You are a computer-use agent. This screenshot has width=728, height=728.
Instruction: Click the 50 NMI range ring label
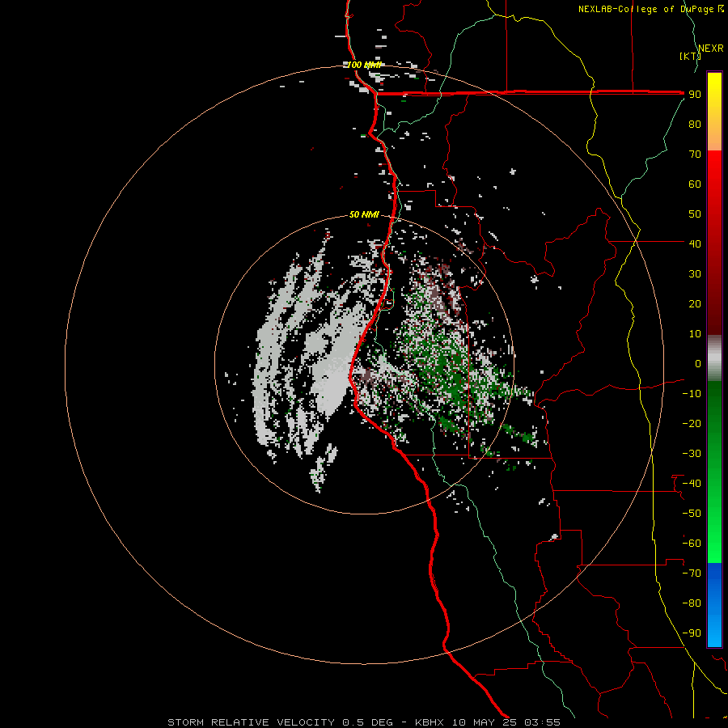364,214
